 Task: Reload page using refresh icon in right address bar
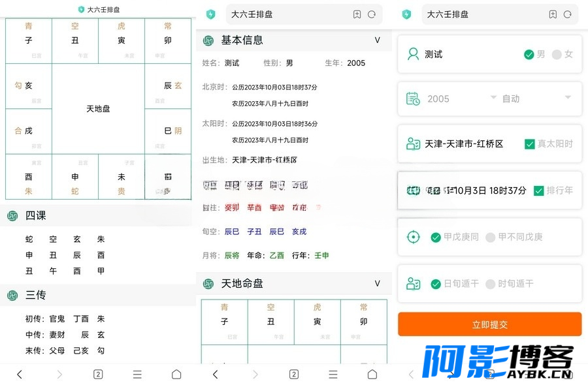(567, 14)
